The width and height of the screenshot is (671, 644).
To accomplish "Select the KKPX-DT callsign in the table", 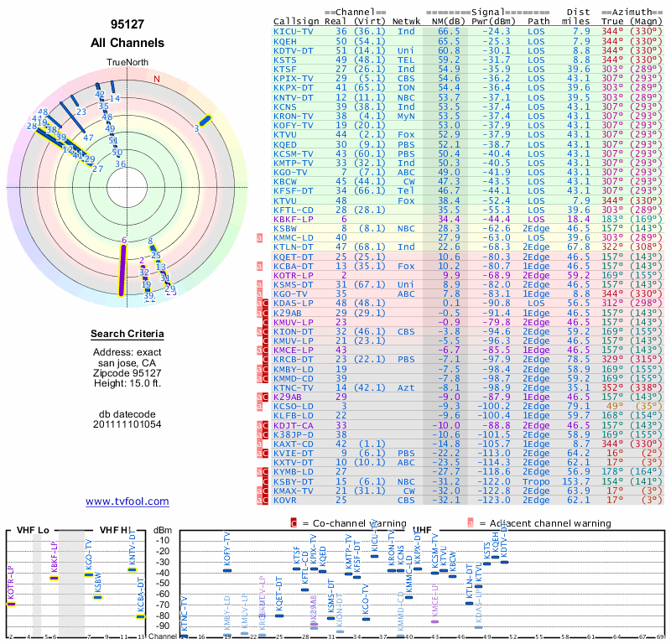I will (293, 88).
